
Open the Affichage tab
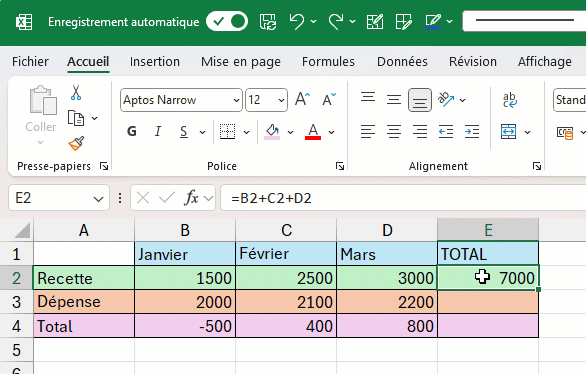[545, 61]
